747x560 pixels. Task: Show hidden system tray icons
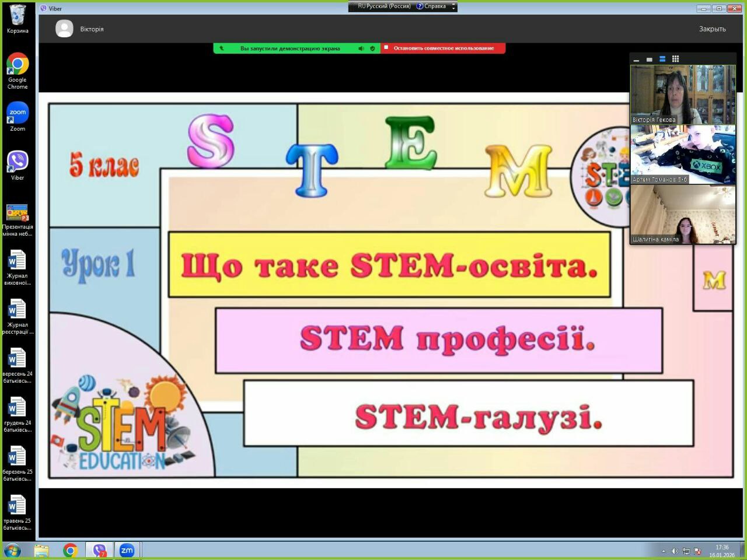[x=663, y=551]
